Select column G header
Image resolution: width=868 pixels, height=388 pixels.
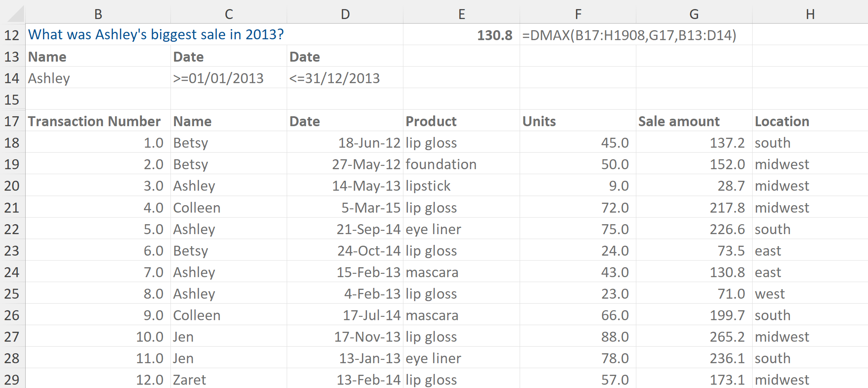[x=694, y=14]
